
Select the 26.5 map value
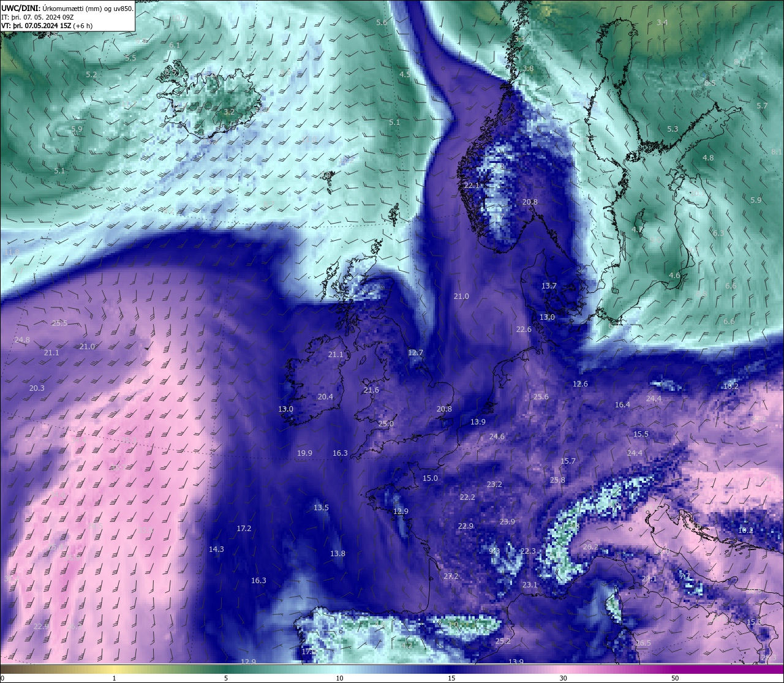[643, 643]
